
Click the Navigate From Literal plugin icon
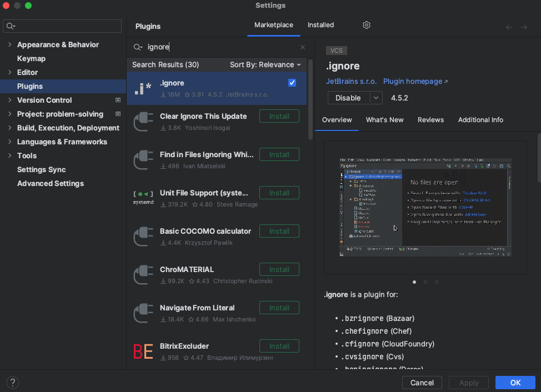[x=143, y=313]
